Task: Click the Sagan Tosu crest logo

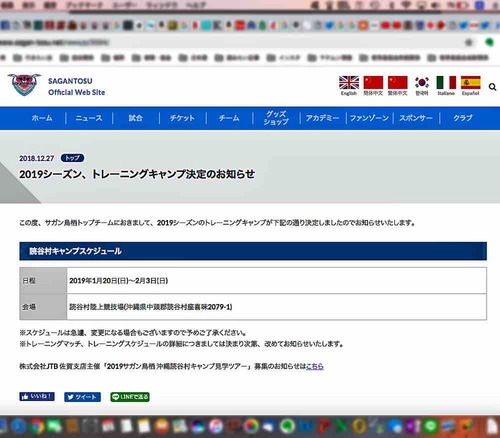Action: pos(24,84)
